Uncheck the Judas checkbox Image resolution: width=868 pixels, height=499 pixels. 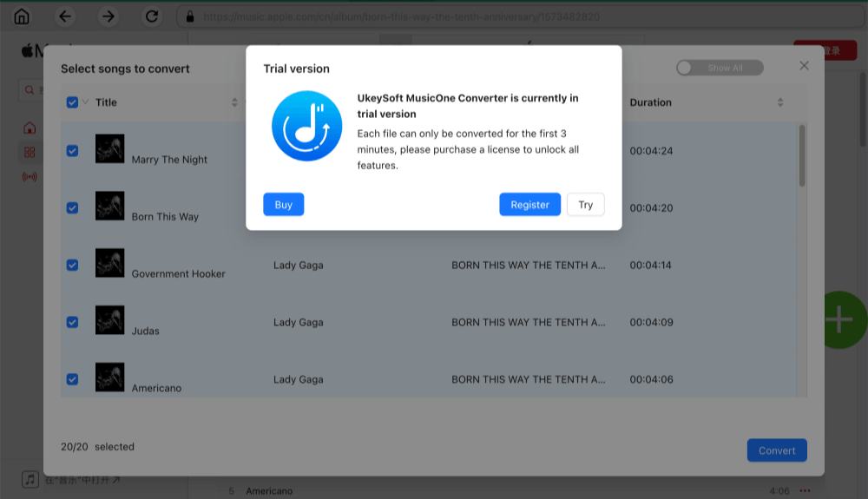(x=72, y=322)
